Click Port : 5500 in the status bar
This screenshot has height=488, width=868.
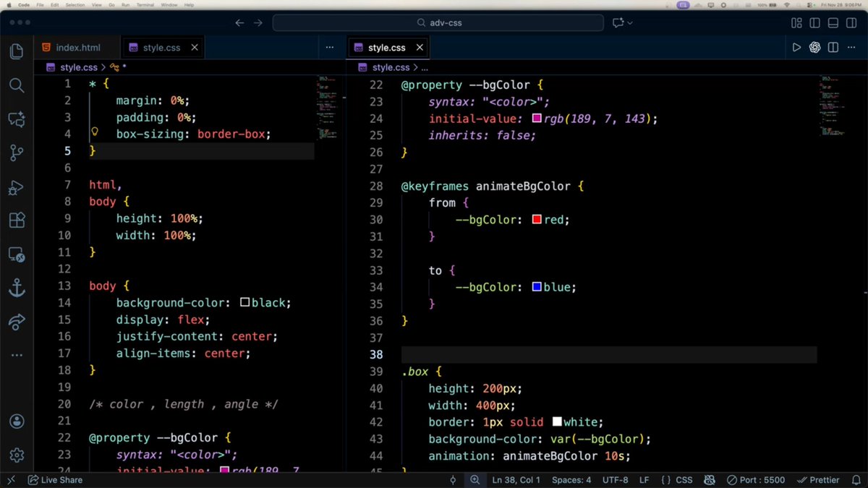pos(757,479)
